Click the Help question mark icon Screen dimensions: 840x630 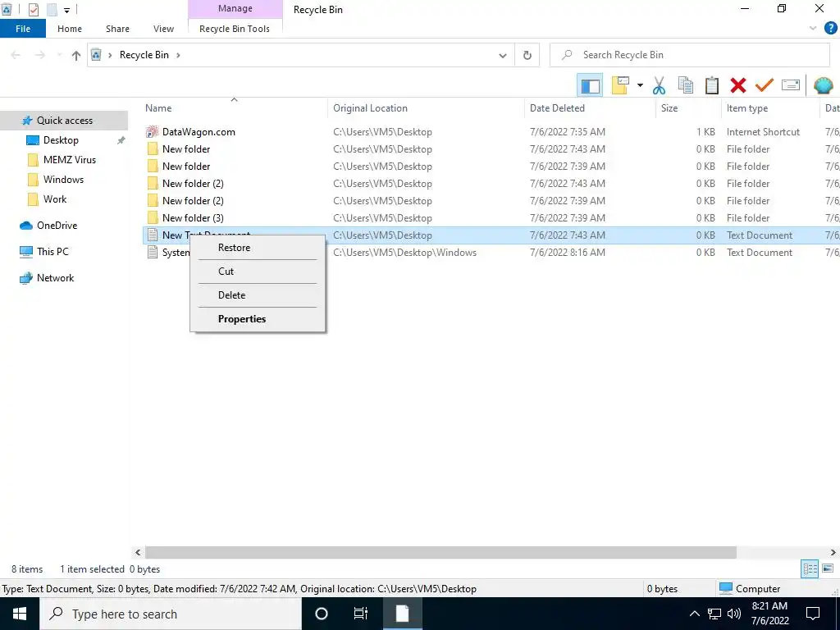pos(830,29)
